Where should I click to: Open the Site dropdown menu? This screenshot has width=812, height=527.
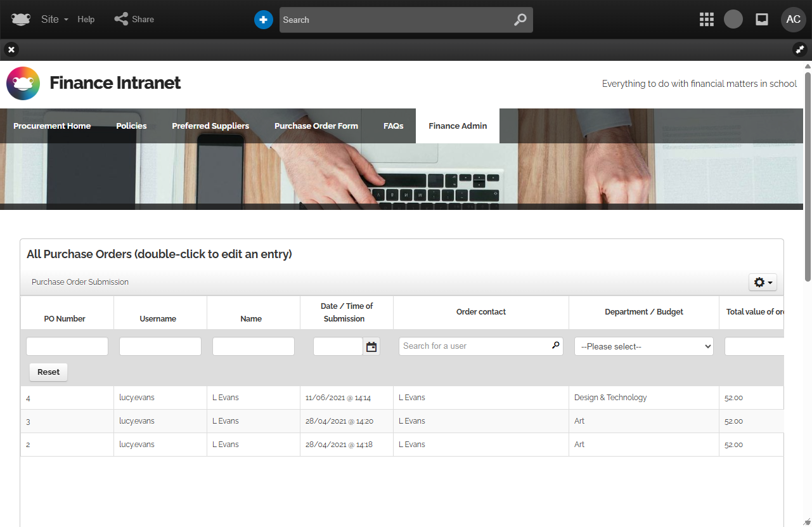coord(55,19)
